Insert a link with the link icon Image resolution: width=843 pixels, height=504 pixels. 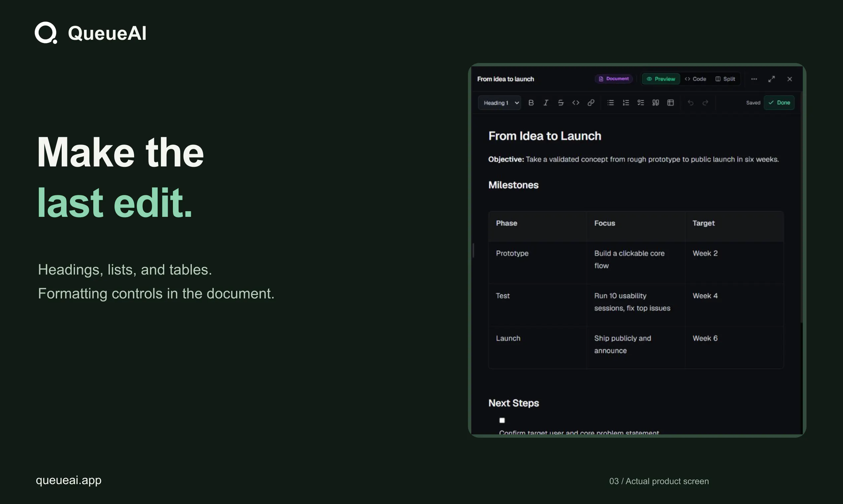click(591, 102)
